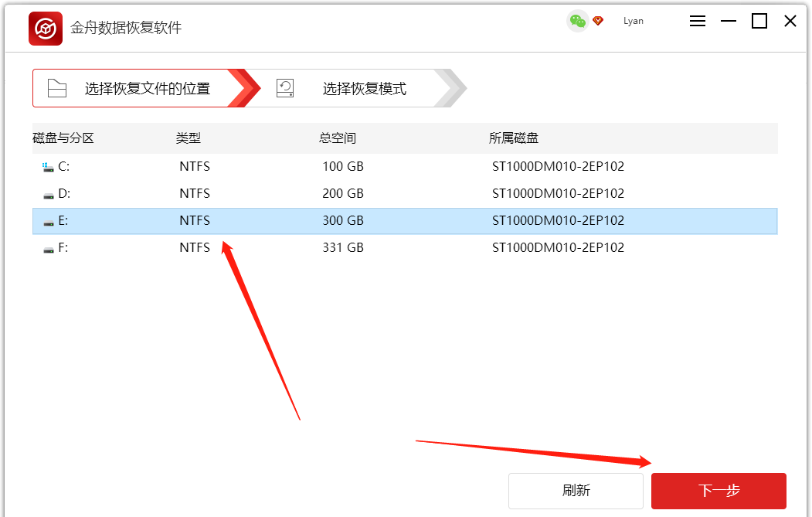Close the recovery software window
This screenshot has width=812, height=517.
[790, 21]
